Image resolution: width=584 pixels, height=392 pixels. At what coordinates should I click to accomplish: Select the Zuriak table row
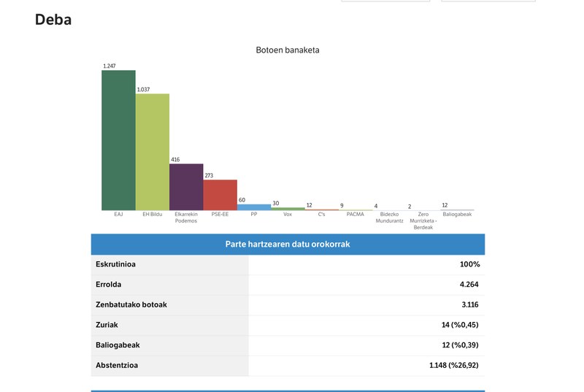coord(287,325)
